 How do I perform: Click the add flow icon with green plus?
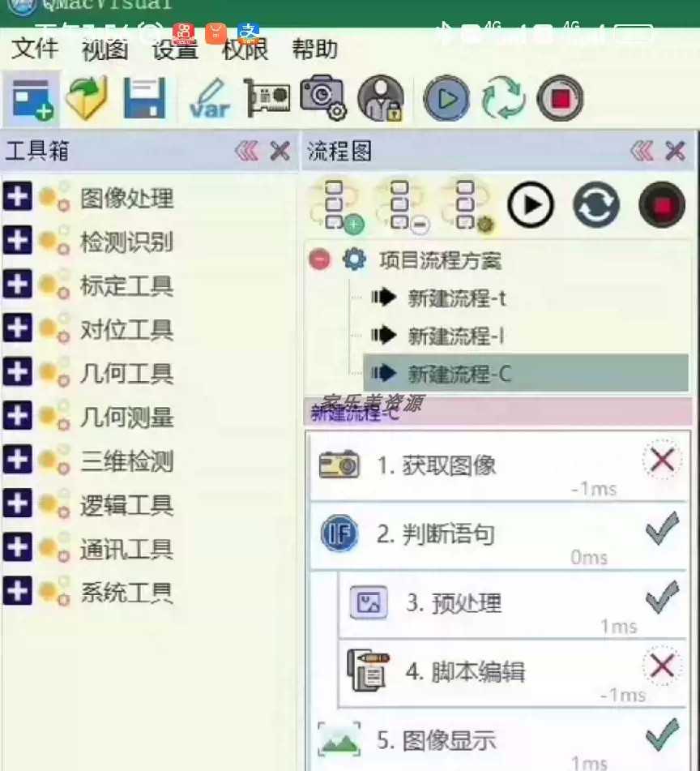(337, 206)
